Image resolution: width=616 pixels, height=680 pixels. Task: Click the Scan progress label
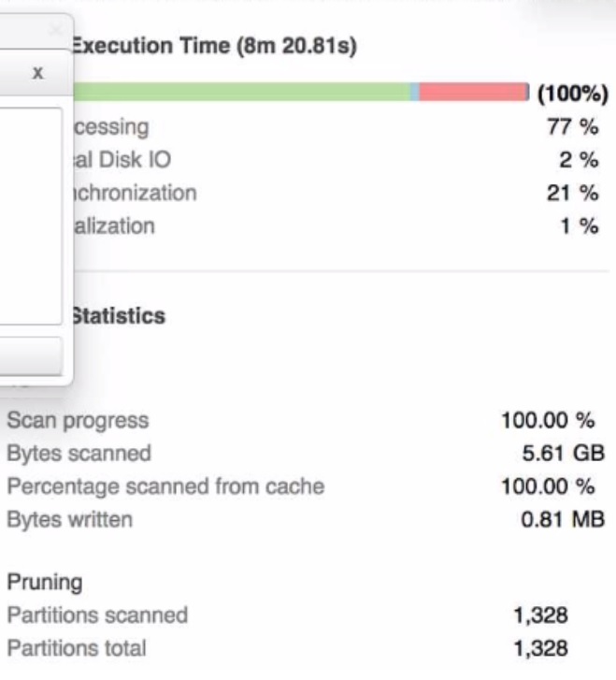coord(78,421)
